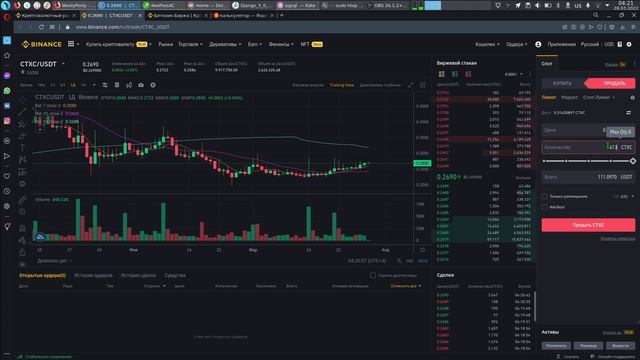The width and height of the screenshot is (640, 360).
Task: Open browser sidebar history clock icon
Action: pyautogui.click(x=7, y=191)
